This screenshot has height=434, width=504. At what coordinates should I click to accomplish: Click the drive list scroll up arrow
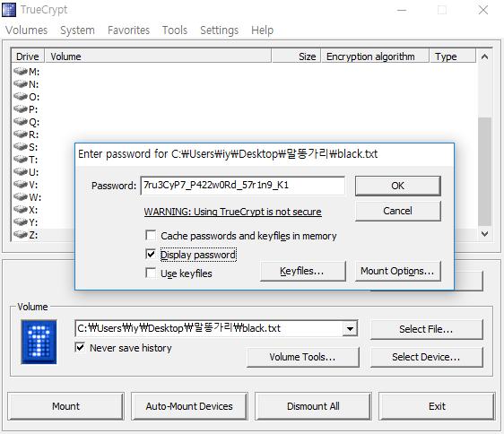pos(484,56)
